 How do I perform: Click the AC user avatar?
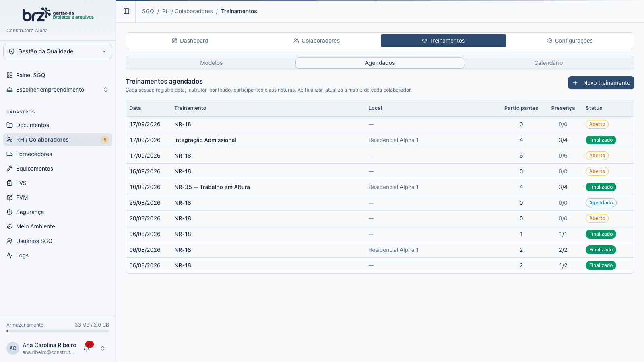pyautogui.click(x=13, y=348)
